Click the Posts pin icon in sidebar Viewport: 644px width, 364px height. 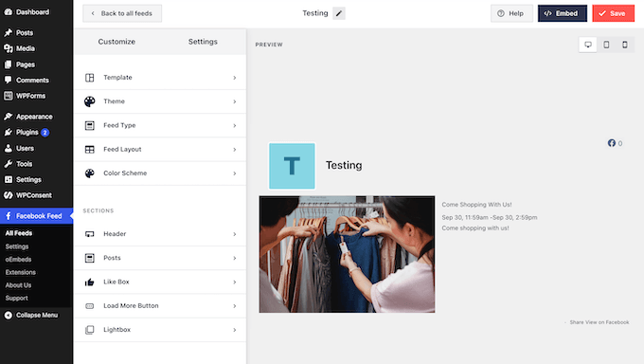click(9, 32)
